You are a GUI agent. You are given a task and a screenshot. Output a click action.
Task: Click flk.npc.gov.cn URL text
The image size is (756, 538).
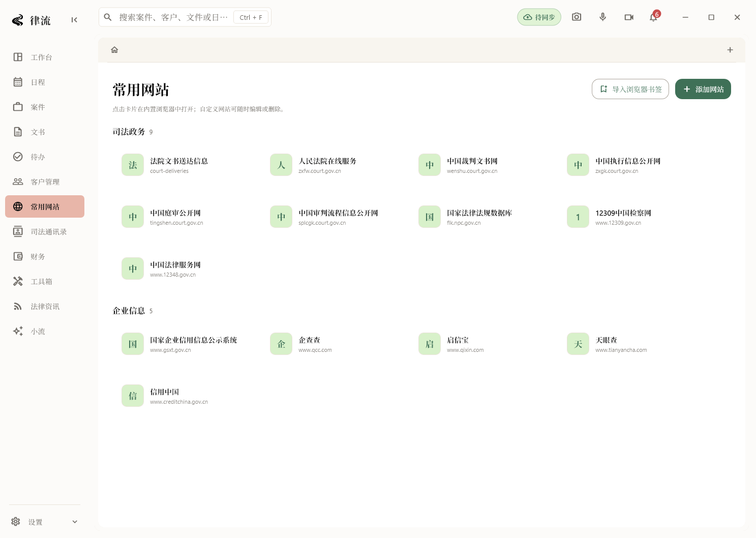coord(464,223)
